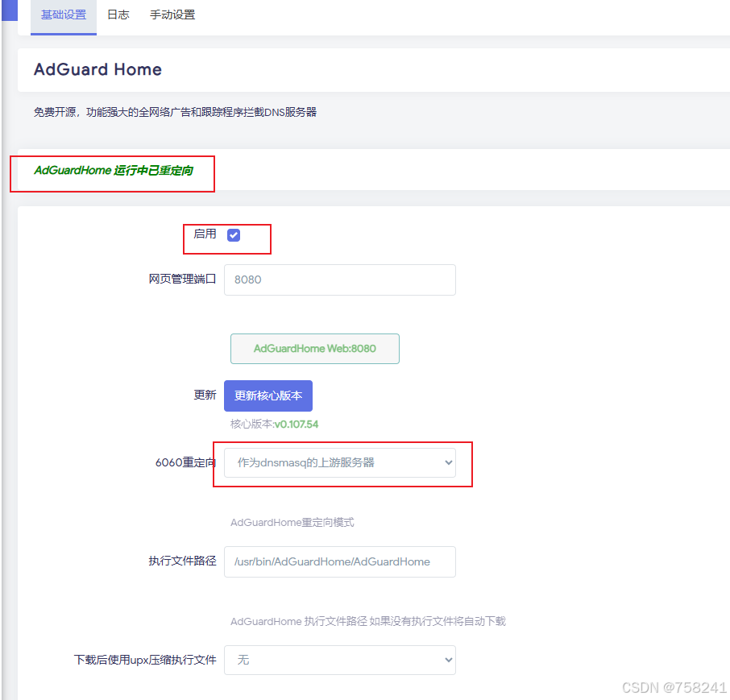Click the AdGuardHome重定向模式 hint text
The width and height of the screenshot is (730, 700).
(x=292, y=522)
